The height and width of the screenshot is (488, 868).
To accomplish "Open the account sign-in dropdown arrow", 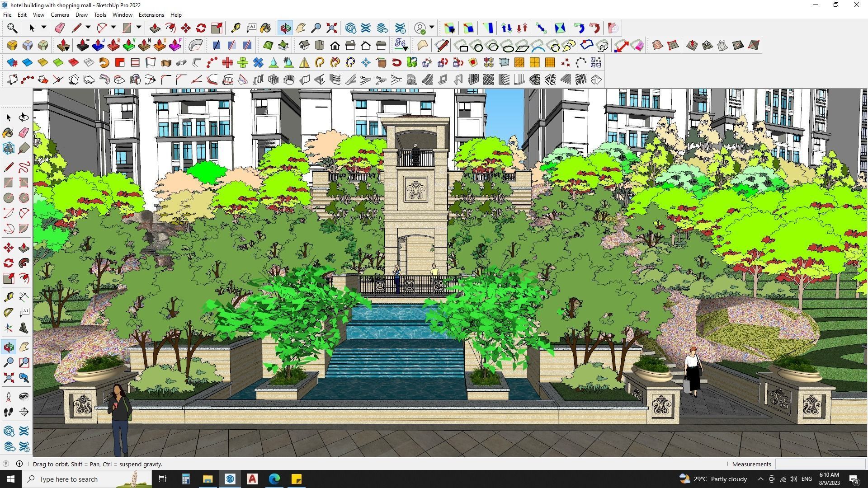I will pyautogui.click(x=432, y=28).
